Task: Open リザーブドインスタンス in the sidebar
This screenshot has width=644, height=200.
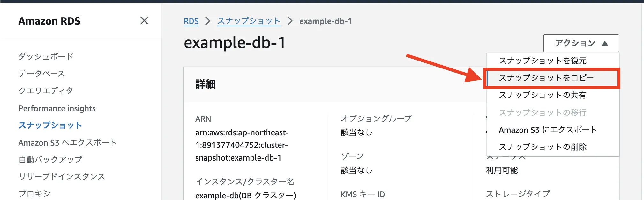Action: 62,176
